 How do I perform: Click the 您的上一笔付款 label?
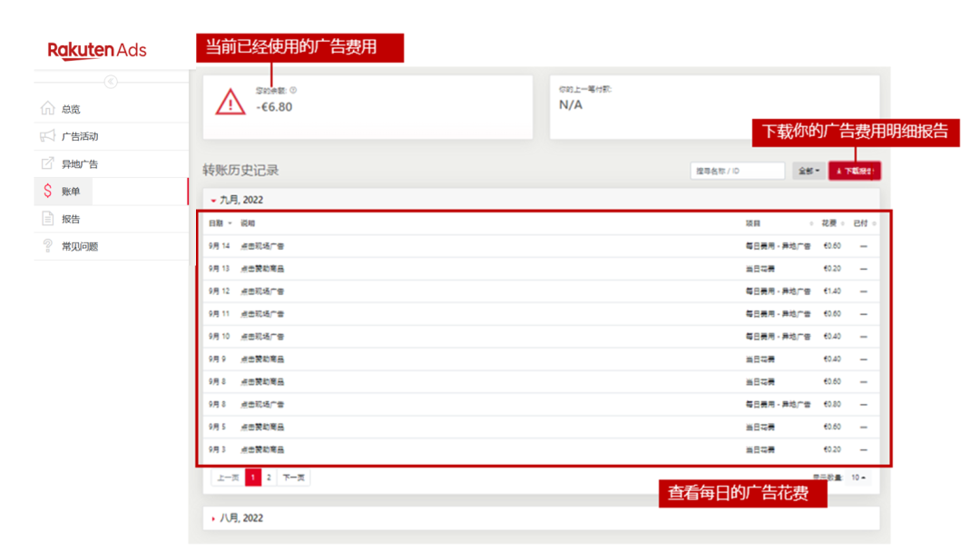585,89
